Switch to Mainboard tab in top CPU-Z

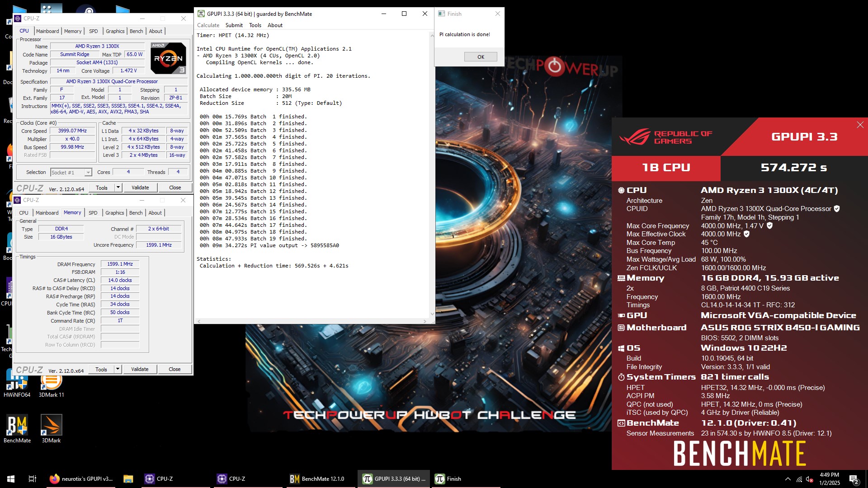click(x=47, y=31)
